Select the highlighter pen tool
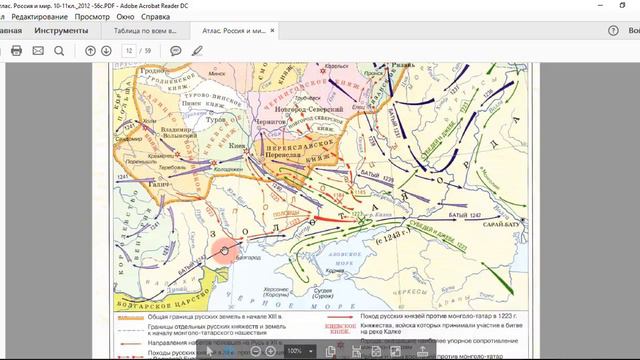Screen dimensions: 640x360 coord(198,51)
